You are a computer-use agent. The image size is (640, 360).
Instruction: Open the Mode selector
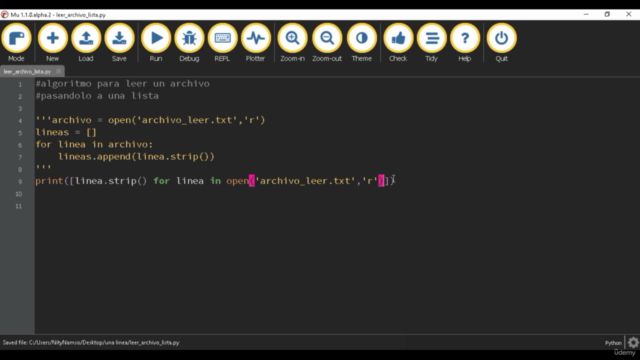pos(16,42)
